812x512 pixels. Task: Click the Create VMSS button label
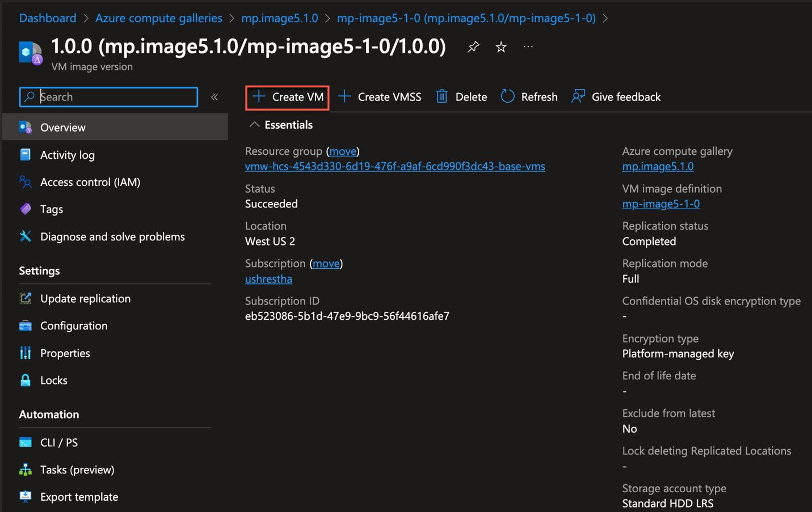click(390, 97)
